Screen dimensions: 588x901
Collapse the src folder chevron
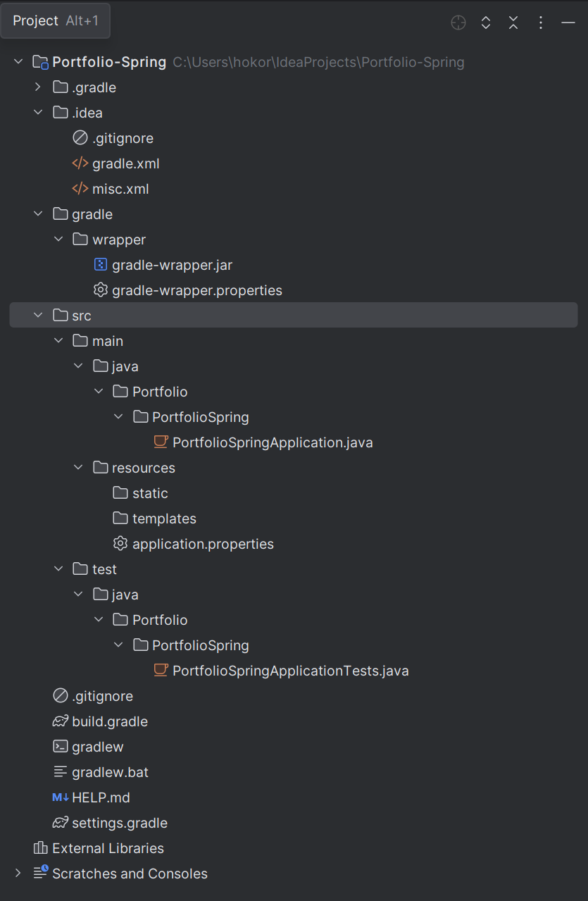click(38, 316)
